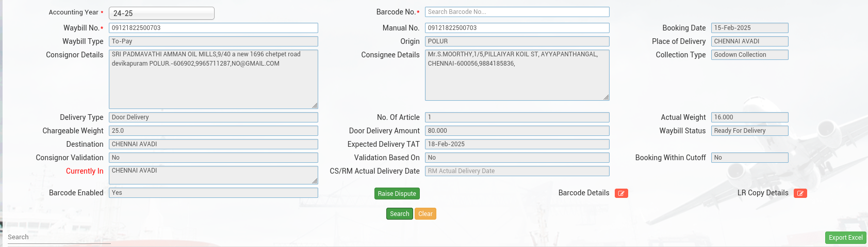Click the bottom-left Search filter box
Image resolution: width=868 pixels, height=247 pixels.
tap(59, 237)
